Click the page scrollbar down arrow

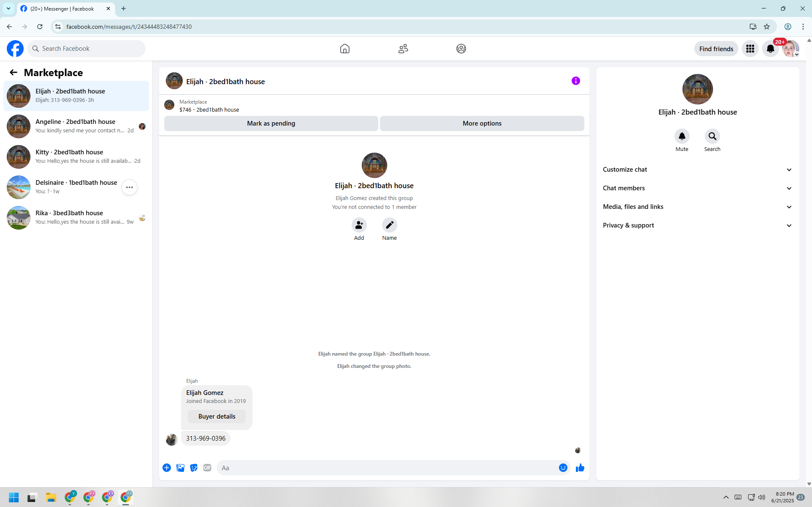(809, 484)
